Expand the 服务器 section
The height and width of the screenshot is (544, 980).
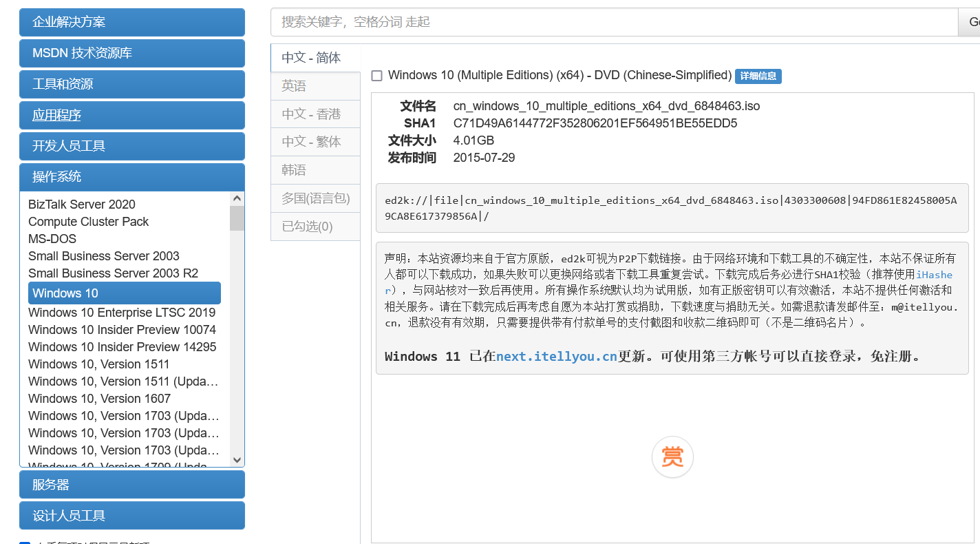click(132, 485)
